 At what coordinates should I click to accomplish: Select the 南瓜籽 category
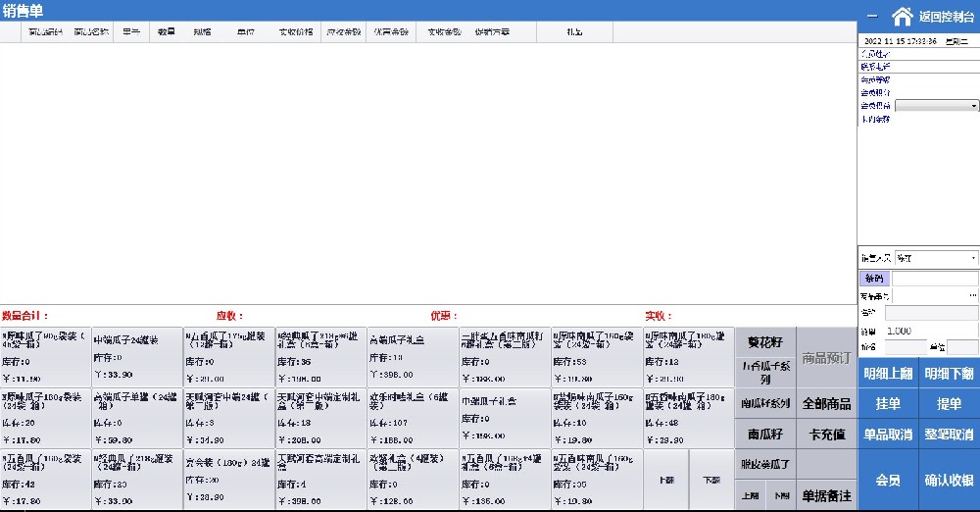(x=765, y=434)
